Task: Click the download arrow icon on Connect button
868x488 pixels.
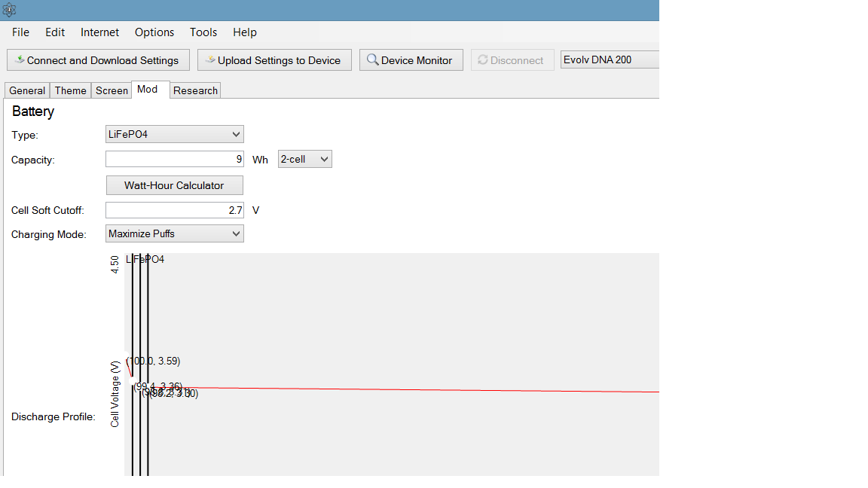Action: point(20,60)
